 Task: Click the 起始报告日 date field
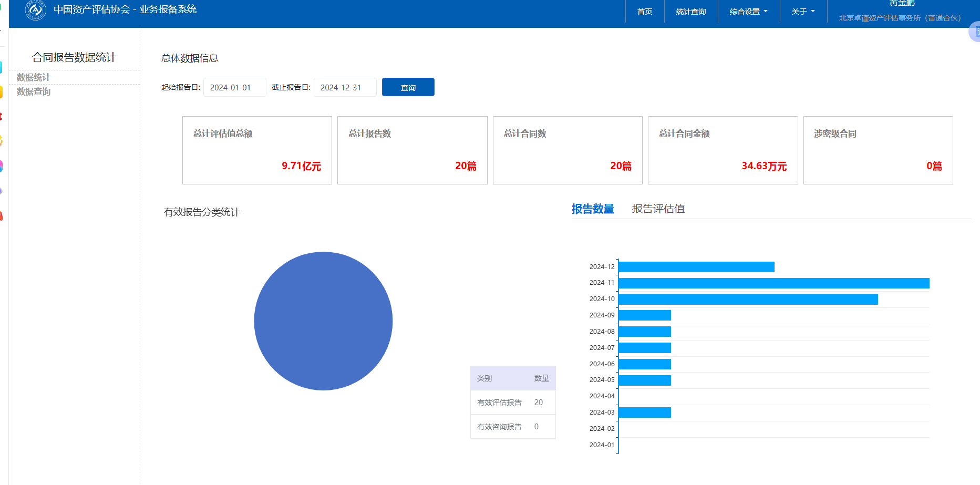click(234, 88)
